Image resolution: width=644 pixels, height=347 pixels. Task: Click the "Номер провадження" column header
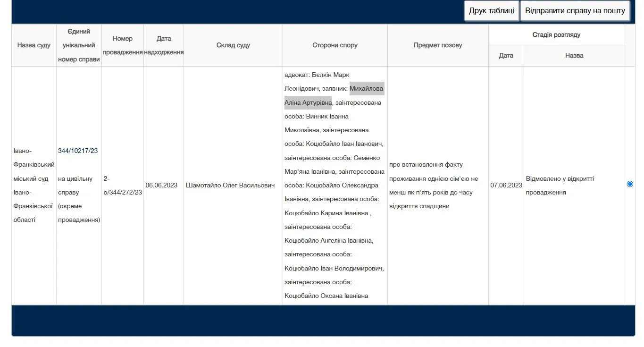coord(123,45)
